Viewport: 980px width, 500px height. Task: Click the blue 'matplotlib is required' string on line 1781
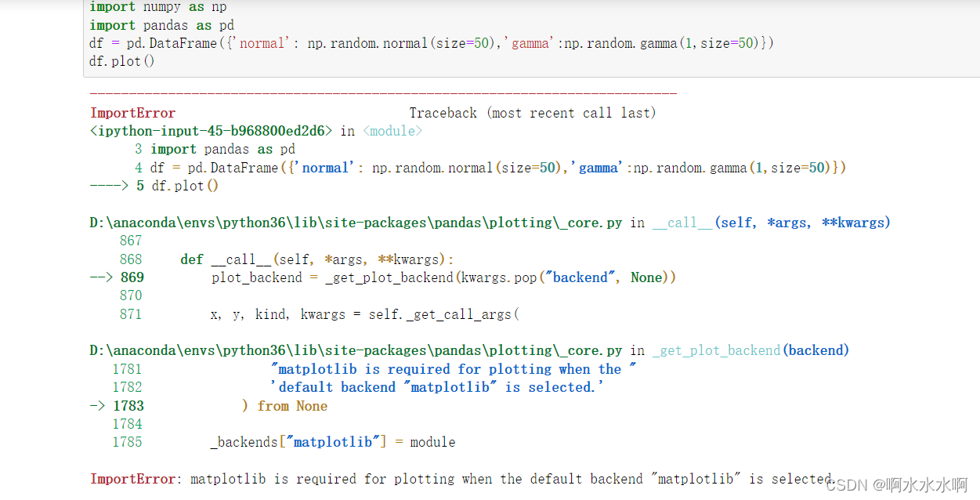(453, 369)
